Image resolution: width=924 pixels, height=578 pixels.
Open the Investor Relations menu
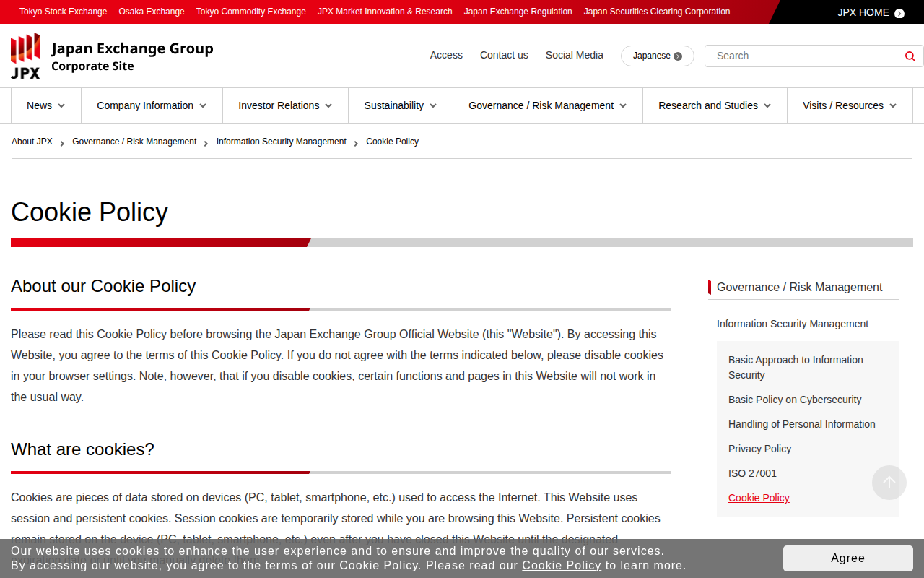click(x=286, y=105)
